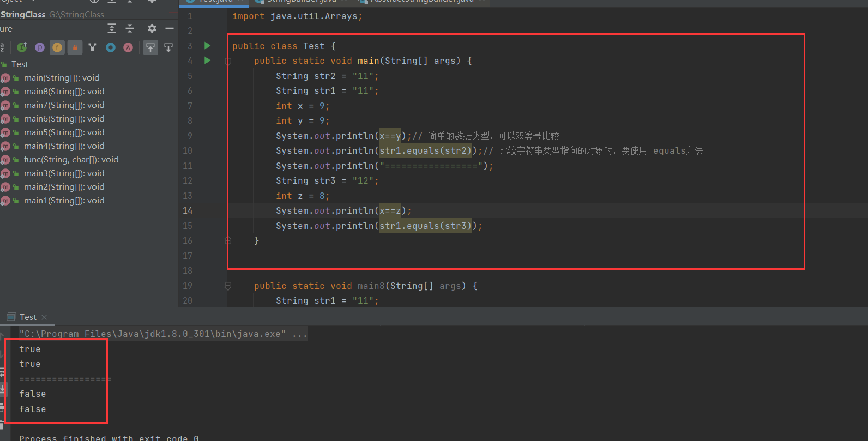The height and width of the screenshot is (441, 868).
Task: Select main2(String[]): void in Structure
Action: coord(64,187)
